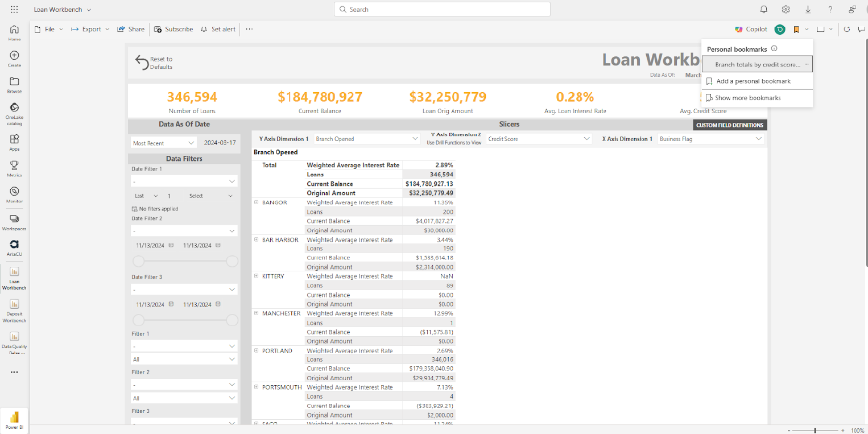The image size is (868, 434).
Task: Open the Most Recent date dropdown
Action: point(164,143)
